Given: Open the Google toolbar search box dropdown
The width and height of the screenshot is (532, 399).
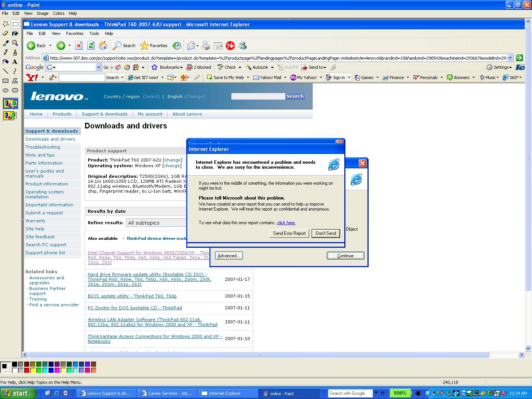Looking at the screenshot, I should click(99, 67).
